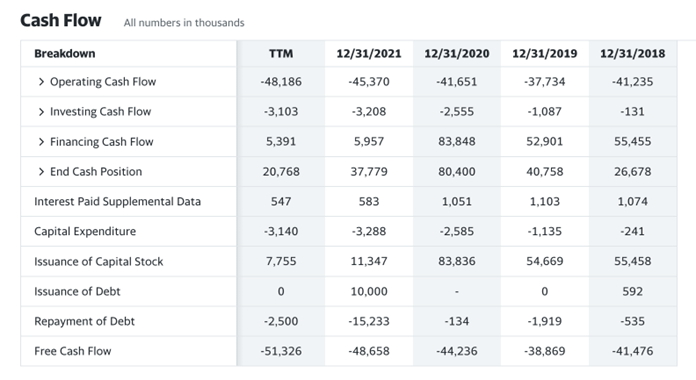Click the 12/31/2019 column header
This screenshot has height=380, width=696.
(545, 54)
